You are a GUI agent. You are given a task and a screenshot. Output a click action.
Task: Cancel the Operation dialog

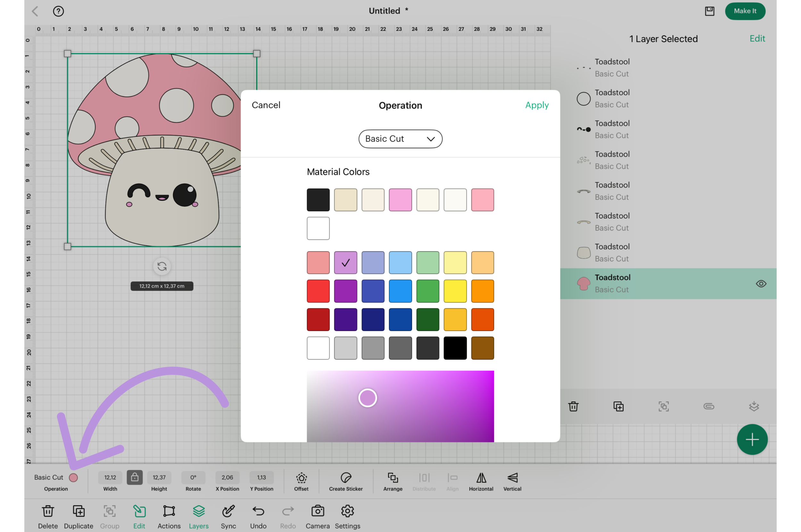266,105
